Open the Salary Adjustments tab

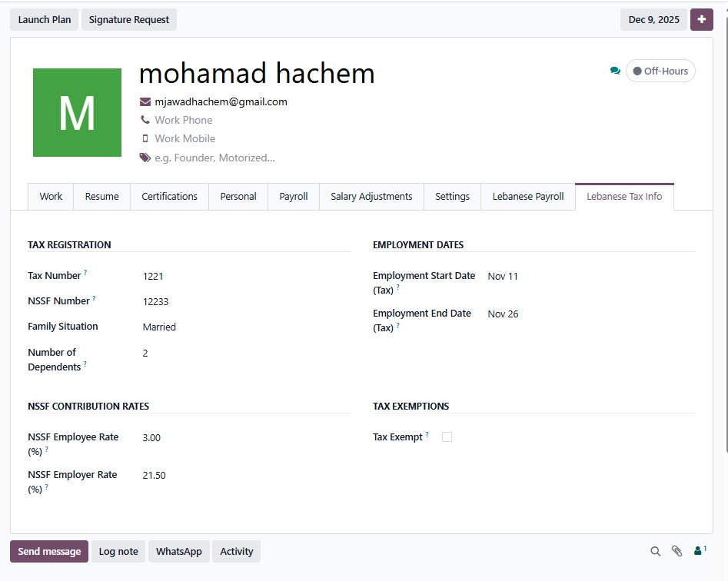click(371, 197)
